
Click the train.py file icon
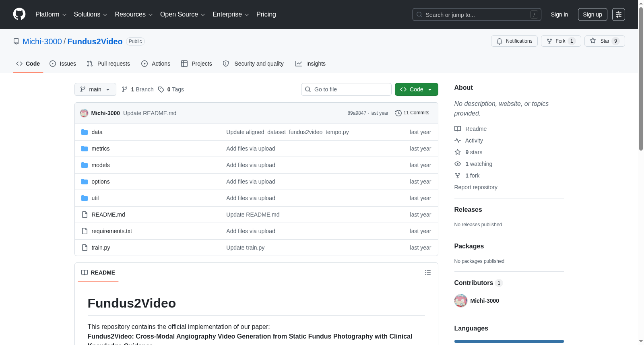tap(85, 248)
